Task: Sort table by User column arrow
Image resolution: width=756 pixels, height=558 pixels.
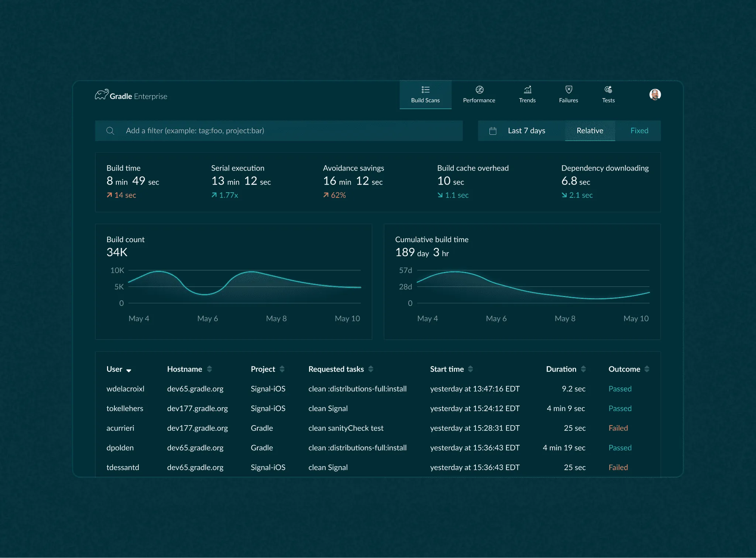Action: (x=129, y=371)
